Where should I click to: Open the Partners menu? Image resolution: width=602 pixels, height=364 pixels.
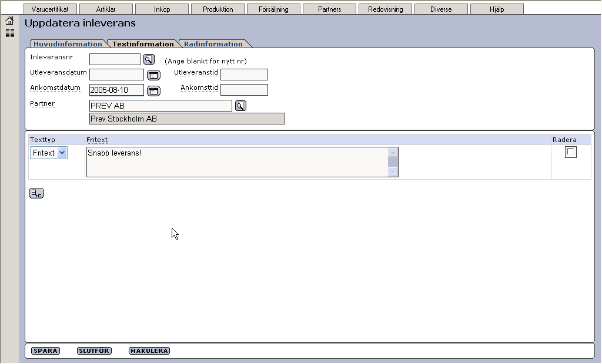click(329, 9)
